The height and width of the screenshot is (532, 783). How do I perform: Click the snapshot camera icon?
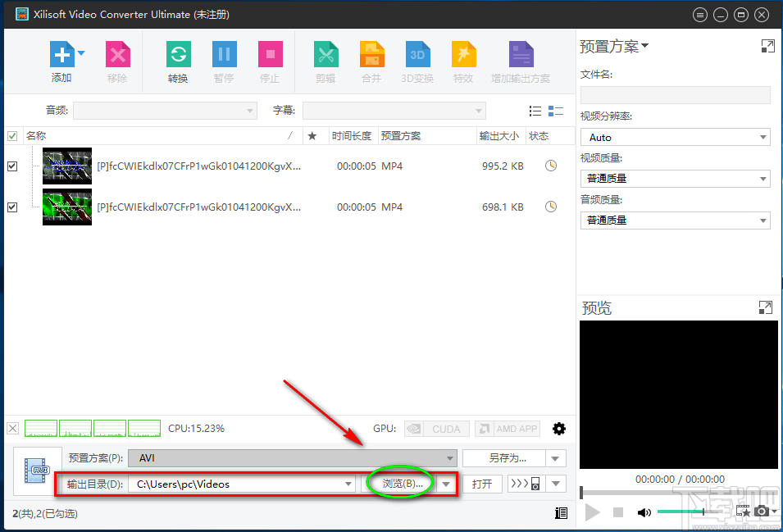[762, 511]
